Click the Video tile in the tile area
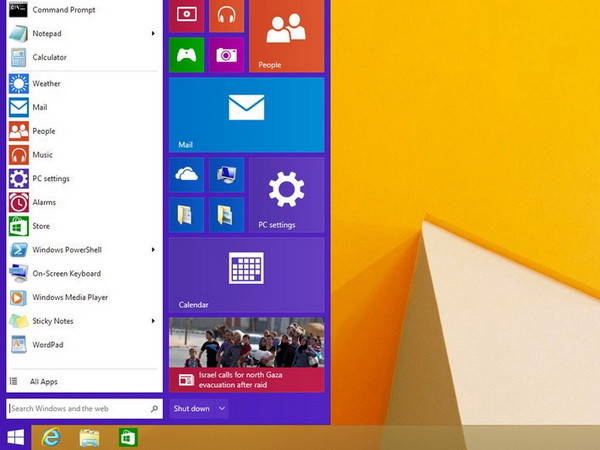Image resolution: width=600 pixels, height=450 pixels. click(x=186, y=16)
